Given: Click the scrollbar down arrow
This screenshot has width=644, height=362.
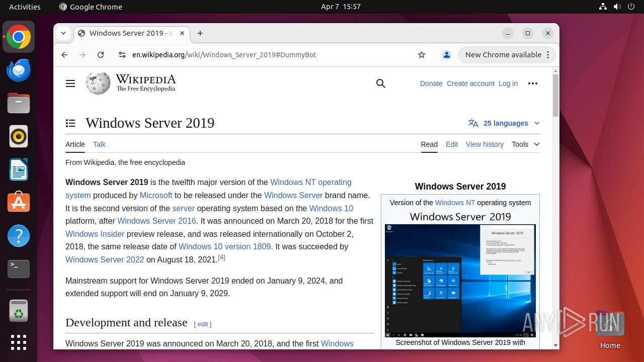Looking at the screenshot, I should pyautogui.click(x=555, y=345).
